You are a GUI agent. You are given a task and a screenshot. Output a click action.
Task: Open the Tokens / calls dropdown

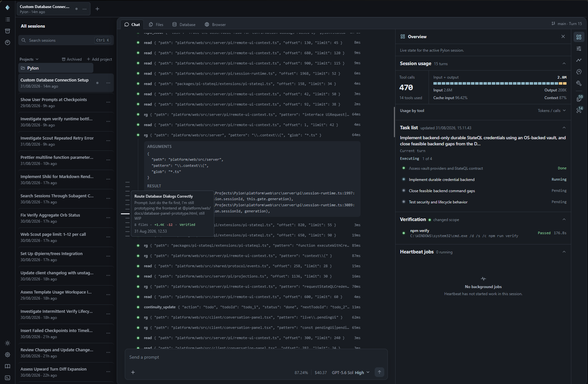(x=552, y=111)
